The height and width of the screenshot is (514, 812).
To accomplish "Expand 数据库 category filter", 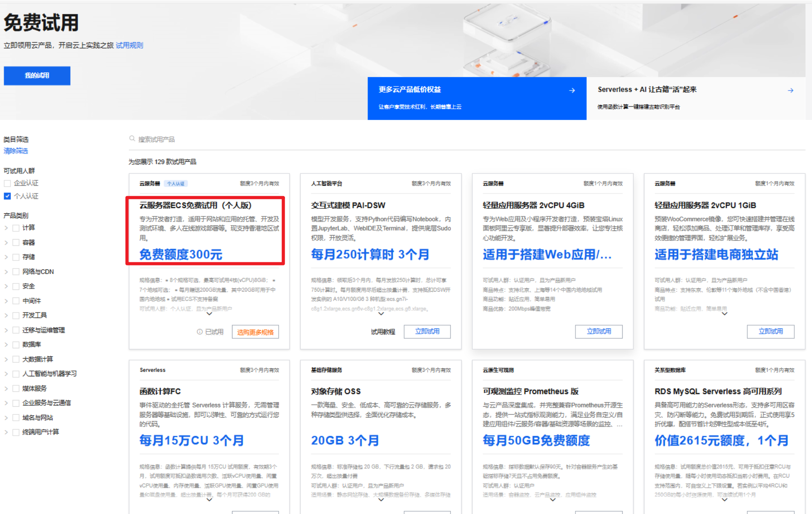I will click(x=7, y=344).
